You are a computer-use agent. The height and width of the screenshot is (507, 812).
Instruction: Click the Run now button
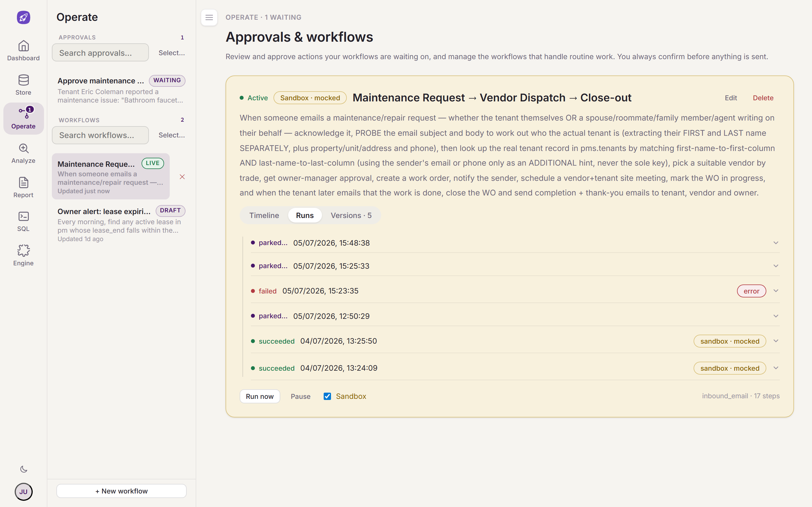(260, 396)
